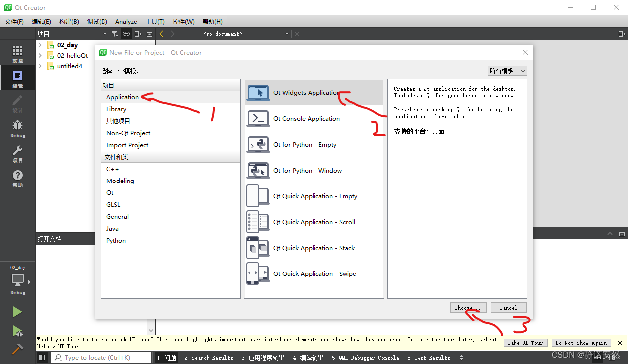The width and height of the screenshot is (628, 364).
Task: Click the filter tree funnel icon
Action: pos(115,34)
